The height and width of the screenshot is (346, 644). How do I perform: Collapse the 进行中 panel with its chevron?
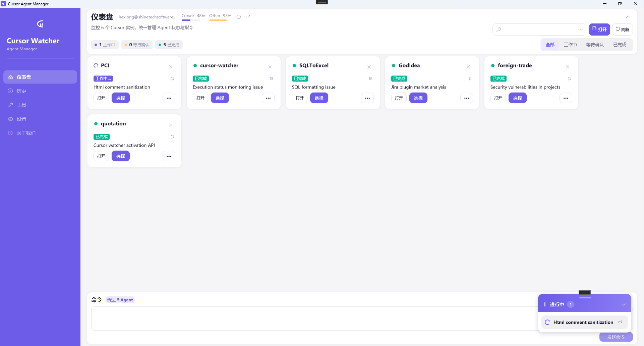click(624, 304)
